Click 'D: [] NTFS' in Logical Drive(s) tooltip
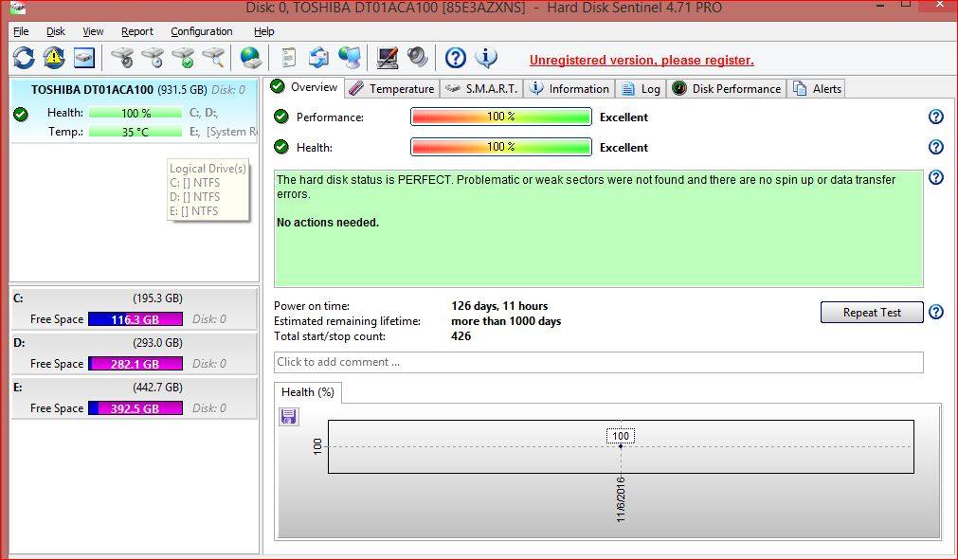Screen dimensions: 958x560 [194, 197]
